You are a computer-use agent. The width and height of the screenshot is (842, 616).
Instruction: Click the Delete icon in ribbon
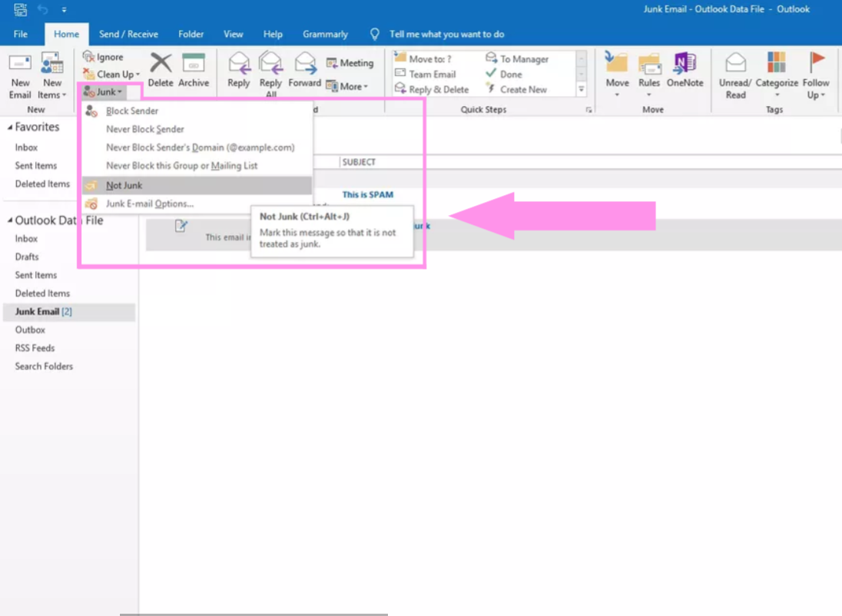[161, 65]
